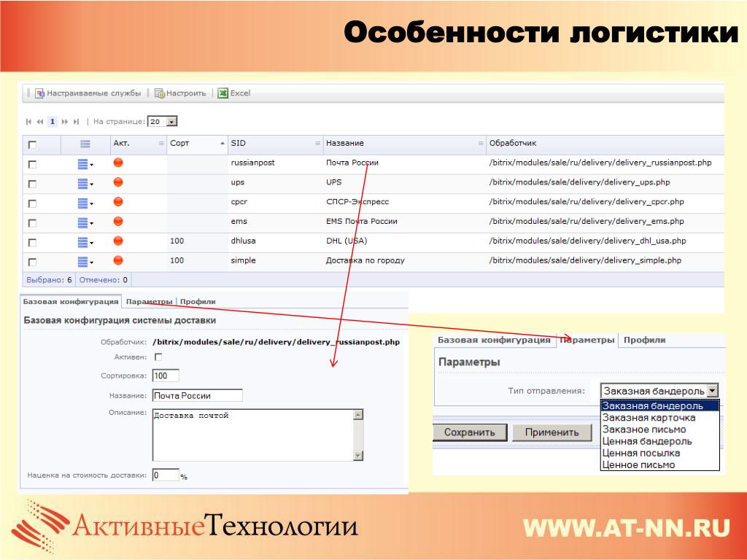Tick the checkbox in the ems row

pos(32,223)
